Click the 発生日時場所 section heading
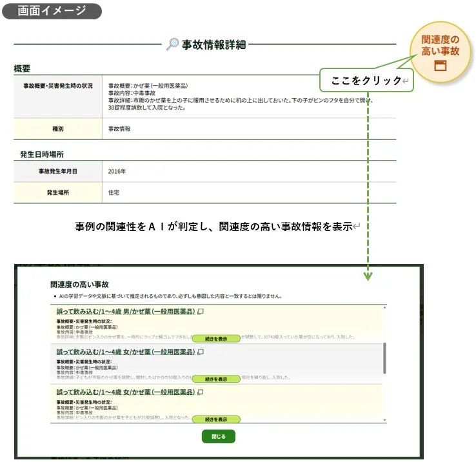 coord(42,154)
